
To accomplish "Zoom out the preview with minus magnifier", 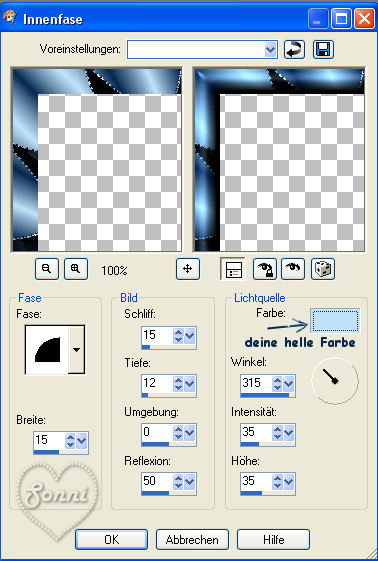I will pos(47,269).
